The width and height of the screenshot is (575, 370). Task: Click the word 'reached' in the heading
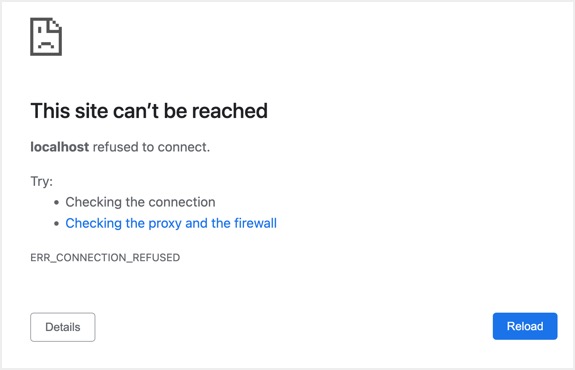click(230, 111)
